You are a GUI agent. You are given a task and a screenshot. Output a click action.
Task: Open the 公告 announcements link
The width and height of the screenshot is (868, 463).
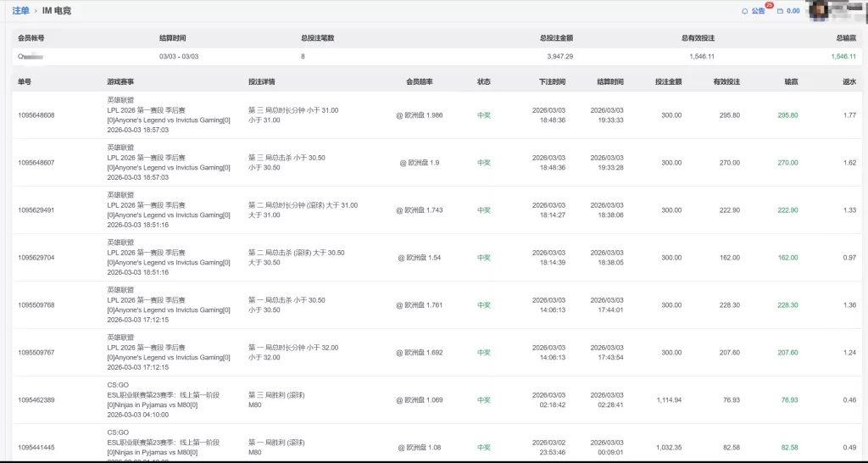point(758,11)
